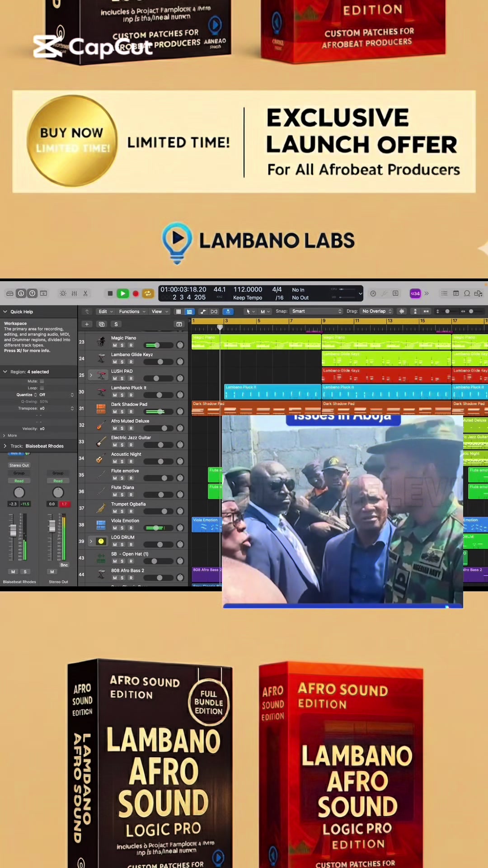The image size is (488, 868).
Task: Toggle the Solo S button in control bar
Action: pos(395,293)
